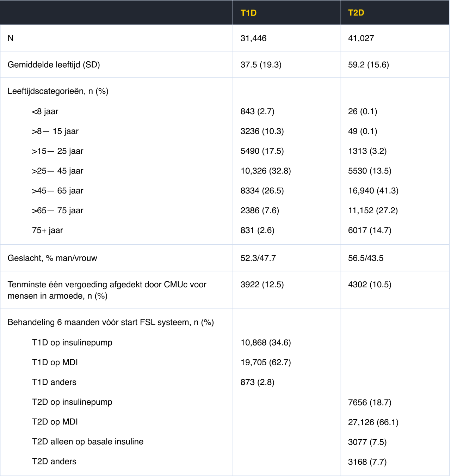Image resolution: width=451 pixels, height=476 pixels.
Task: Select the T1D CMUc value 3922 (12.5)
Action: point(262,285)
